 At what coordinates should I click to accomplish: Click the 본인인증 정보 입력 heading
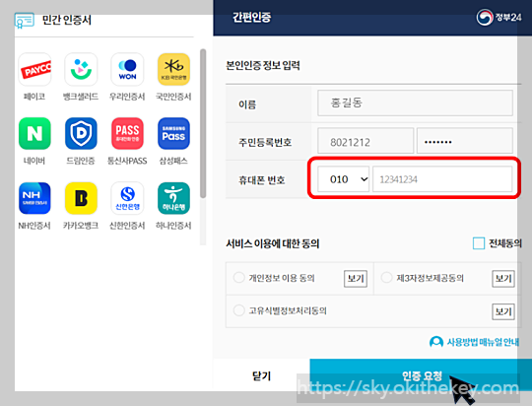click(x=263, y=65)
